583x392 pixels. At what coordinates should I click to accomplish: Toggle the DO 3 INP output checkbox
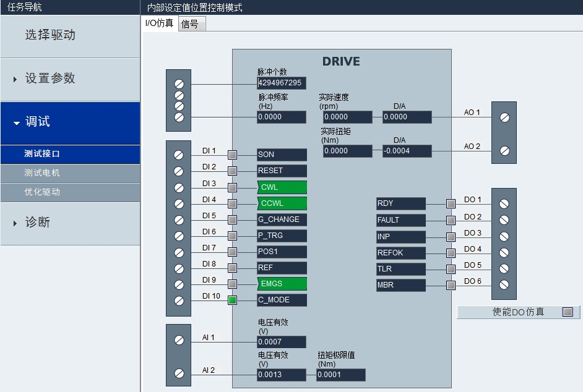[x=451, y=237]
